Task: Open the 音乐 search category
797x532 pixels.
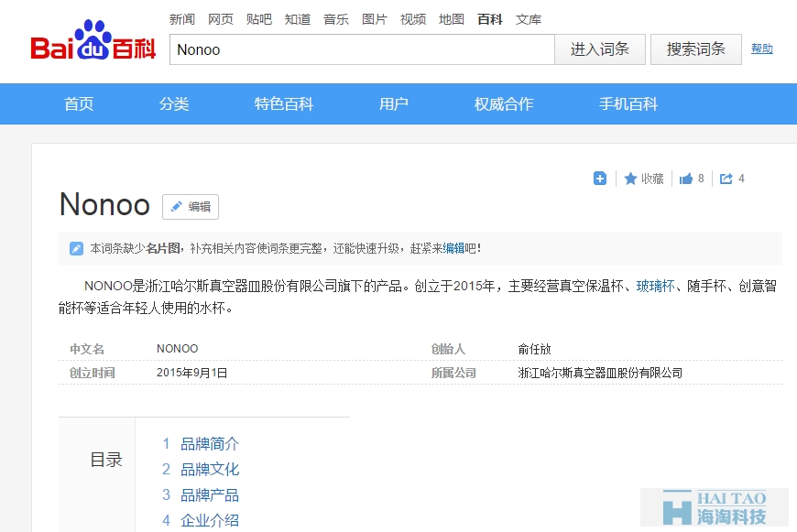Action: pos(336,19)
